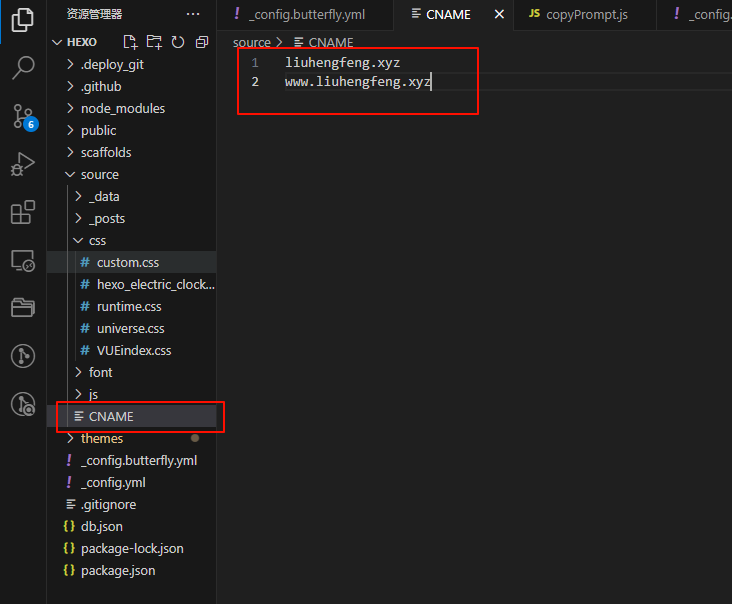Collapse all folders in explorer
The image size is (732, 604).
tap(202, 42)
